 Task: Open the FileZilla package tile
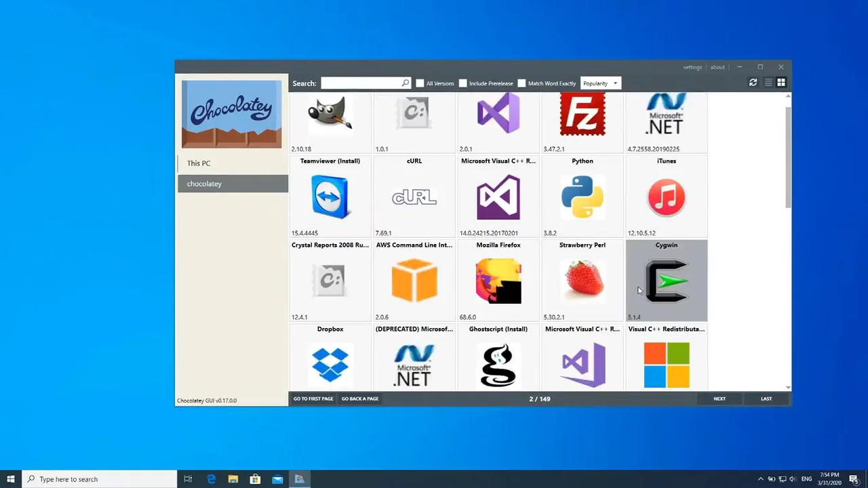click(x=582, y=114)
